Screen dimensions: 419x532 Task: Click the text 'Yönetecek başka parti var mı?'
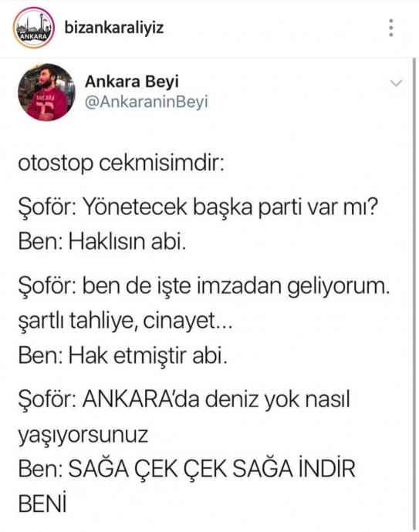(x=231, y=207)
